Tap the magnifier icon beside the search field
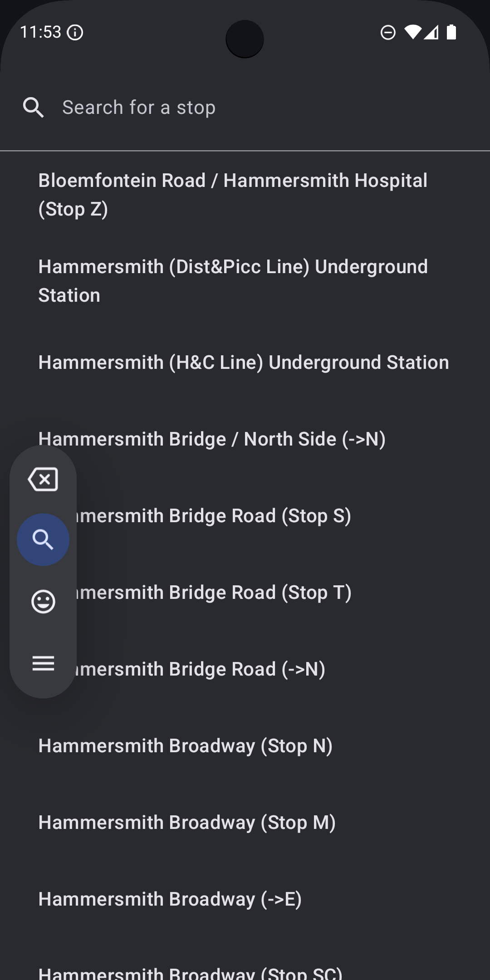This screenshot has width=490, height=980. pyautogui.click(x=33, y=108)
